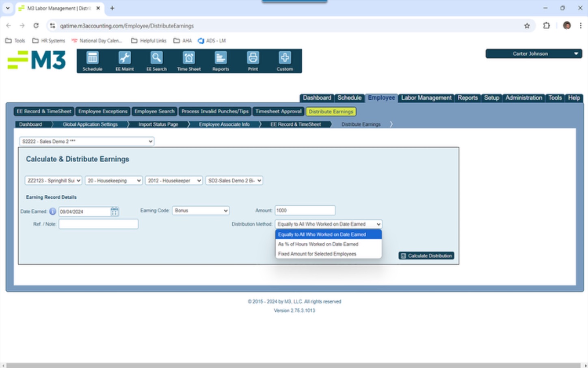Switch to the Tools main tab
Screen dimensions: 588x368
pyautogui.click(x=555, y=98)
